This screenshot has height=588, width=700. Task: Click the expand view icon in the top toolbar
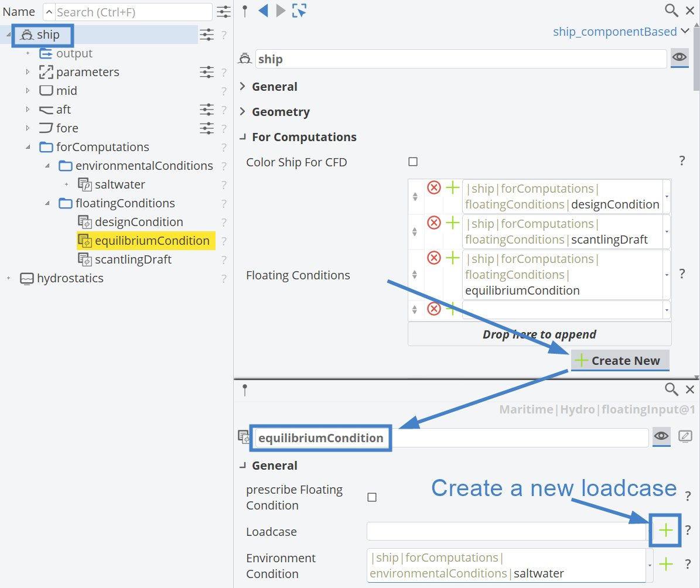point(299,10)
